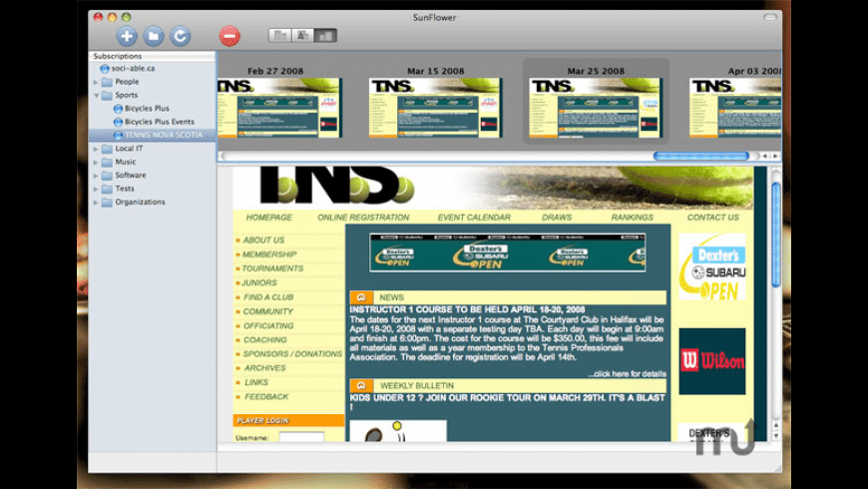Screen dimensions: 868x489
Task: Click the SPONSORS / DONATIONS link
Action: coord(292,354)
